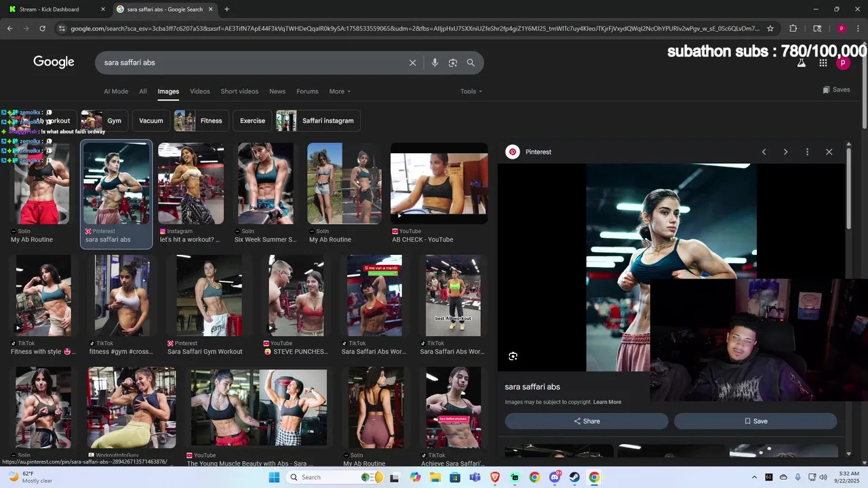The height and width of the screenshot is (488, 868).
Task: Expand the More search categories dropdown
Action: [x=340, y=91]
